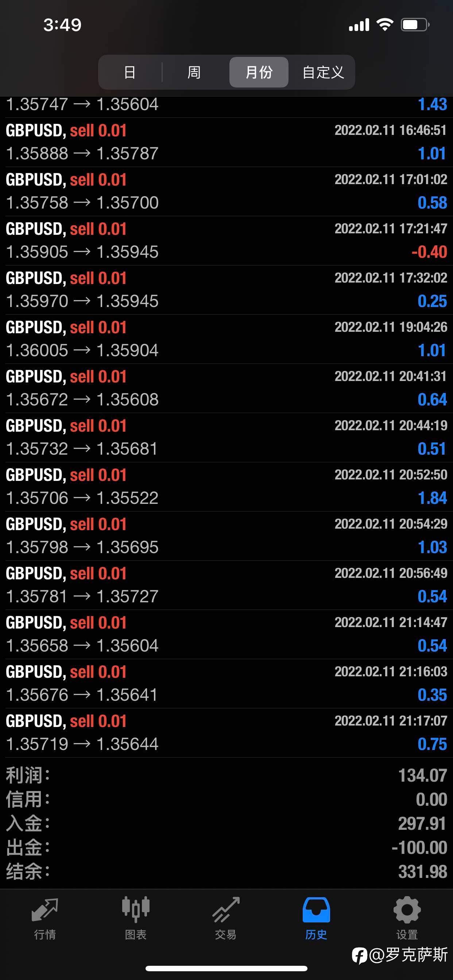The width and height of the screenshot is (453, 980).
Task: Tap the price 1.35888 → 1.35787
Action: [x=82, y=154]
